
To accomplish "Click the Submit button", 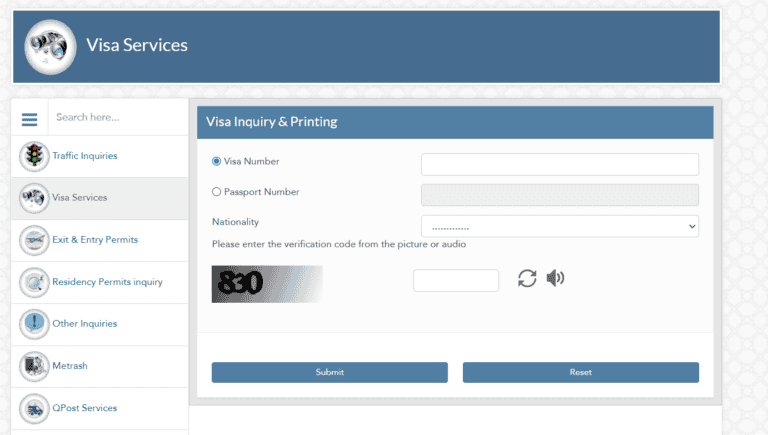I will [330, 372].
